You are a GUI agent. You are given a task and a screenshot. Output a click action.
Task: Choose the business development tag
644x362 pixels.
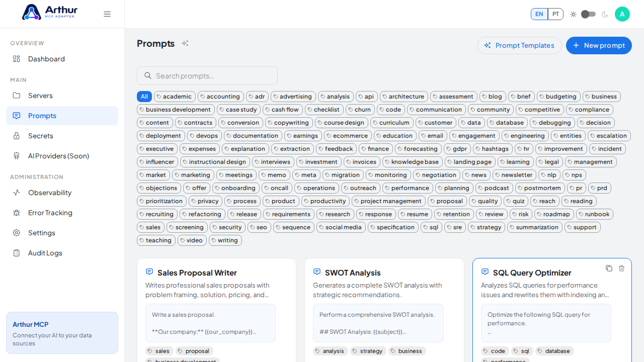click(x=176, y=110)
